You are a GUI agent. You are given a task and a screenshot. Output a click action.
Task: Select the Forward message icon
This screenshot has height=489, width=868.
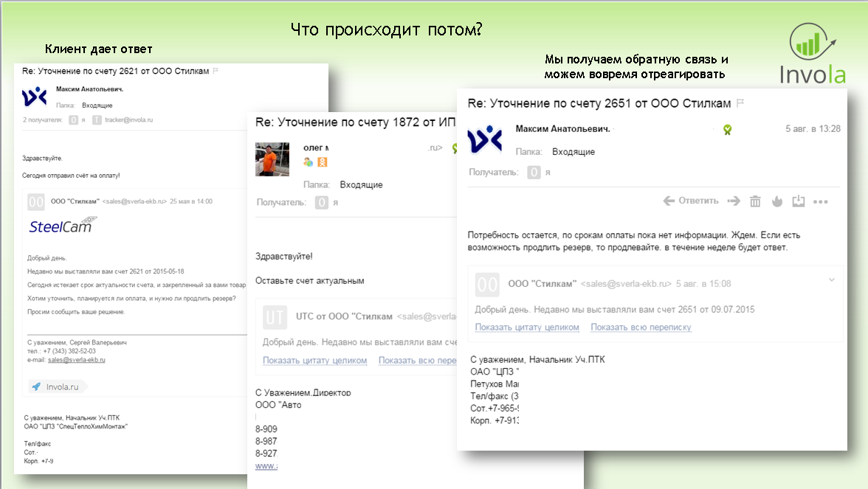point(733,200)
